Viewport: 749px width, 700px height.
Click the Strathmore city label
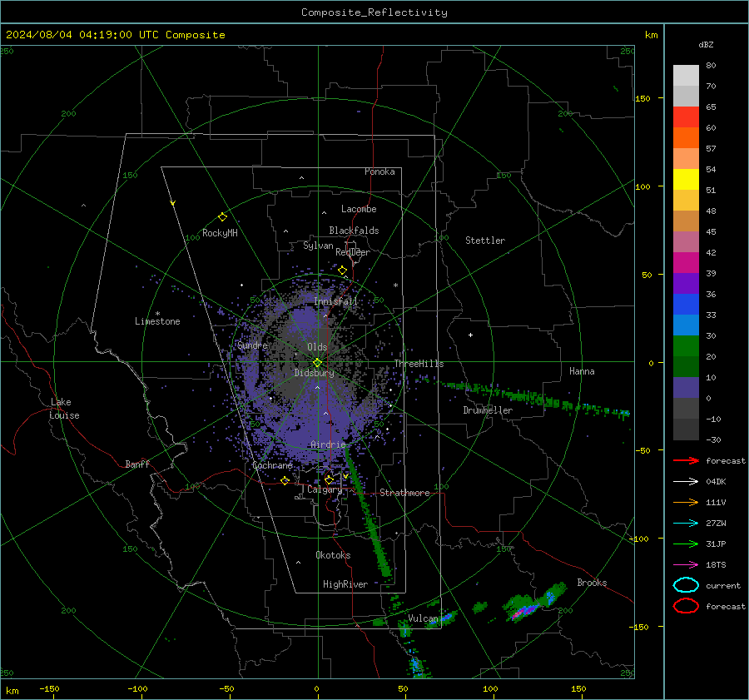pos(404,493)
